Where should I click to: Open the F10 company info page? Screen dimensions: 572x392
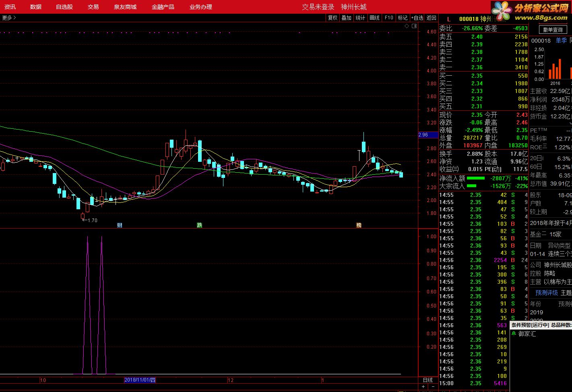tap(389, 18)
